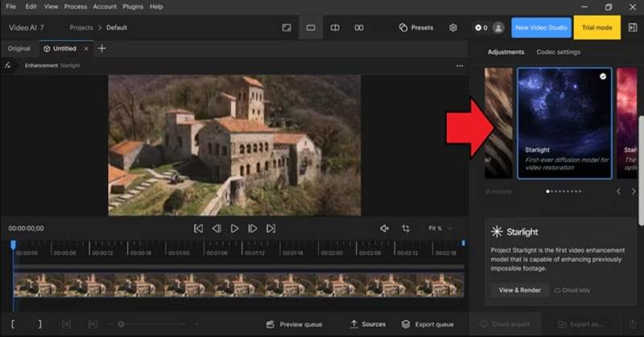Jump to the last frame

(x=270, y=228)
